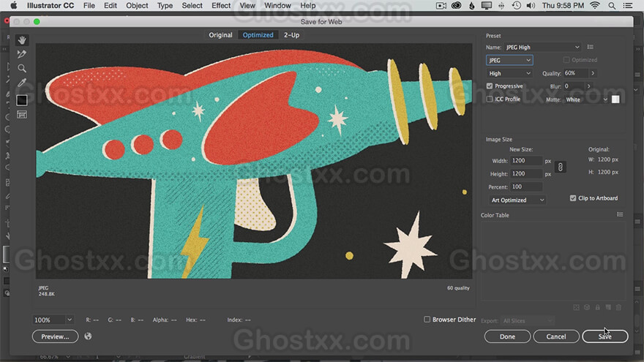Click the ray gun artwork preview

coord(254,161)
